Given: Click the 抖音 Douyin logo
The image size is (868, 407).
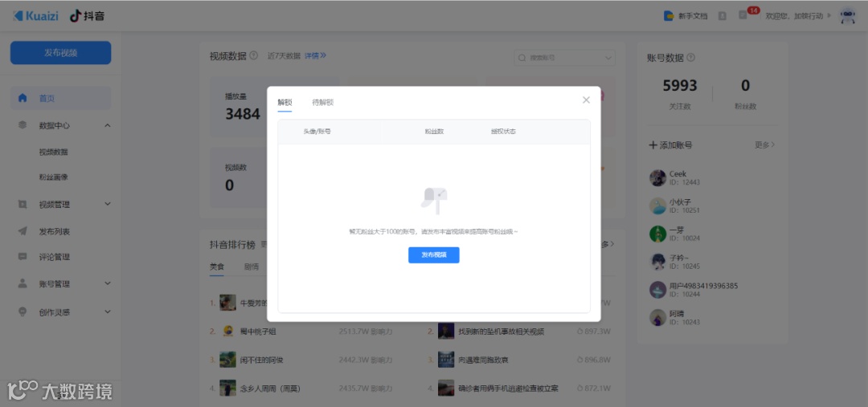Looking at the screenshot, I should [87, 15].
